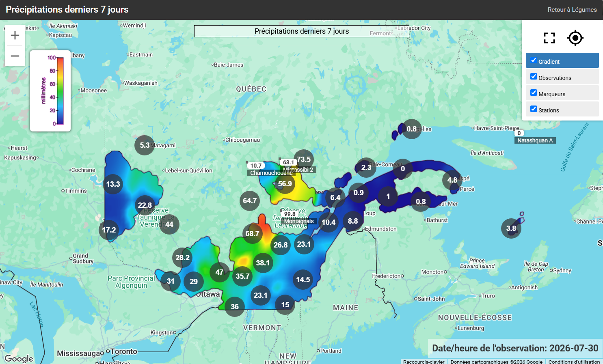
Task: Click the 73.5 precipitation marker
Action: click(x=304, y=159)
